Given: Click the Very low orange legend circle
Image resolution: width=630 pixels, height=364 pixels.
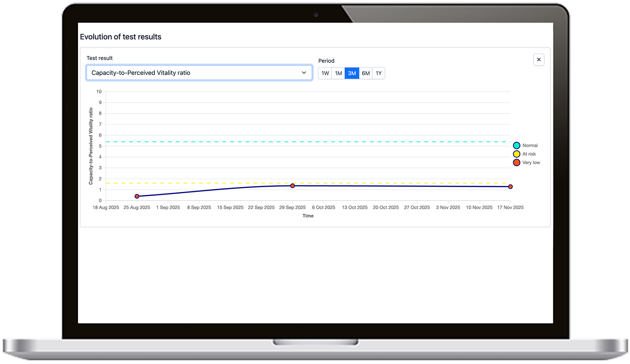Looking at the screenshot, I should coord(516,163).
